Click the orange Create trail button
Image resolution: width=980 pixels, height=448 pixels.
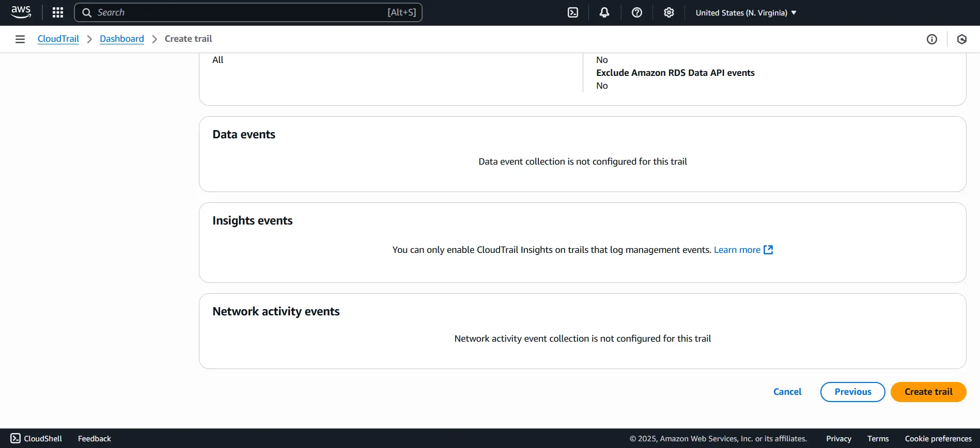[x=928, y=392]
